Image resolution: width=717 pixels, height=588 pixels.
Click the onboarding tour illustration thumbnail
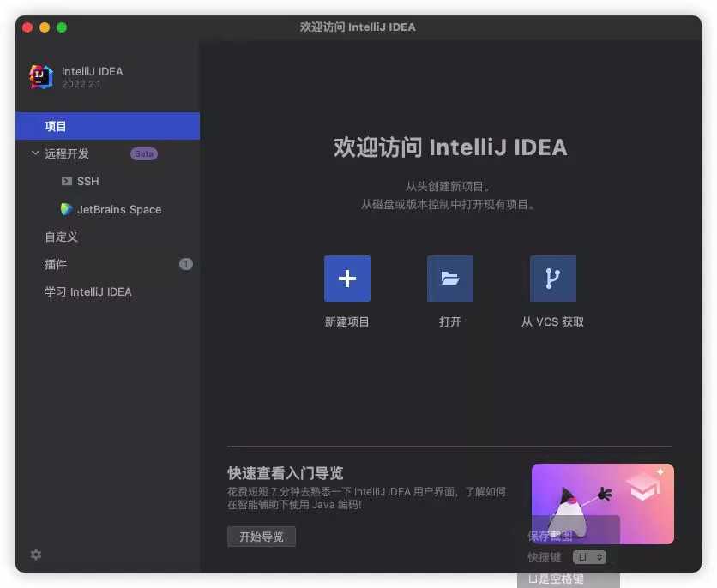point(603,503)
